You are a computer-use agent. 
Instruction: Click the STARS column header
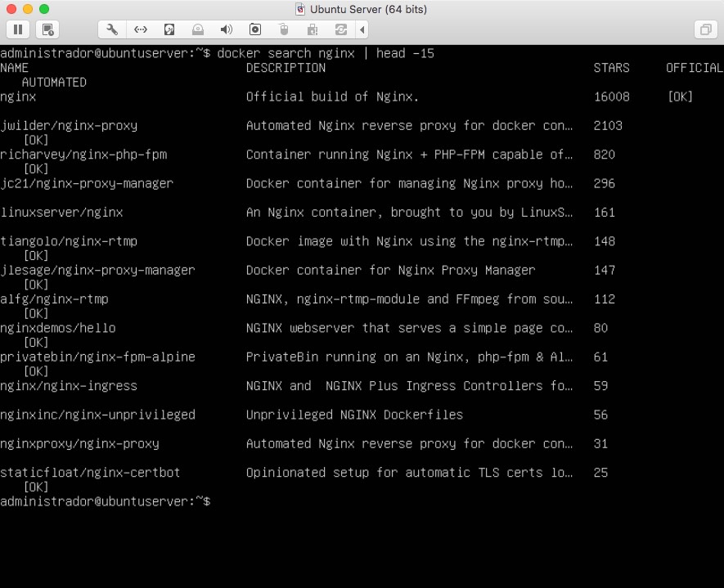(611, 68)
